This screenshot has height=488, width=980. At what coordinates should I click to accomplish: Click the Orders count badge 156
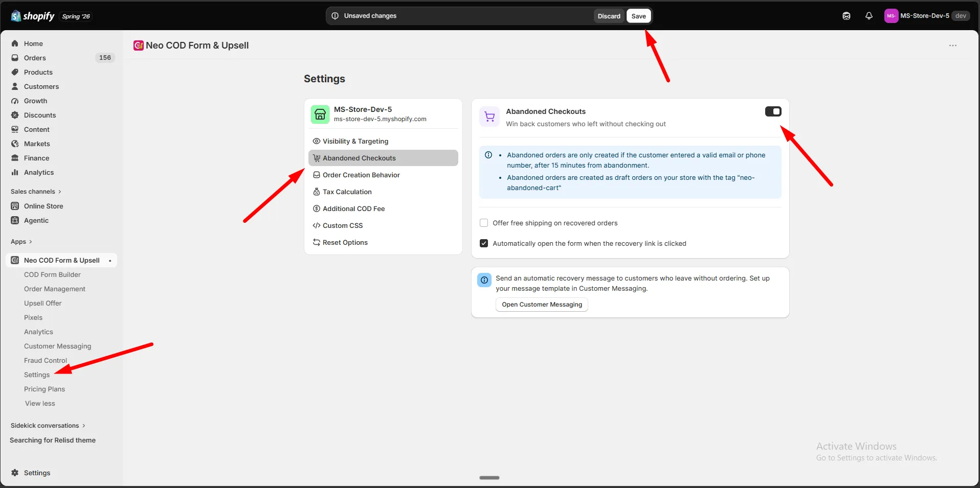(105, 58)
